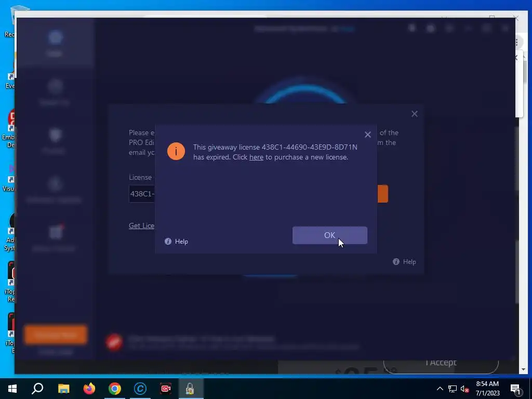Follow the 'here' link to purchase a license
The height and width of the screenshot is (399, 532).
[x=256, y=157]
